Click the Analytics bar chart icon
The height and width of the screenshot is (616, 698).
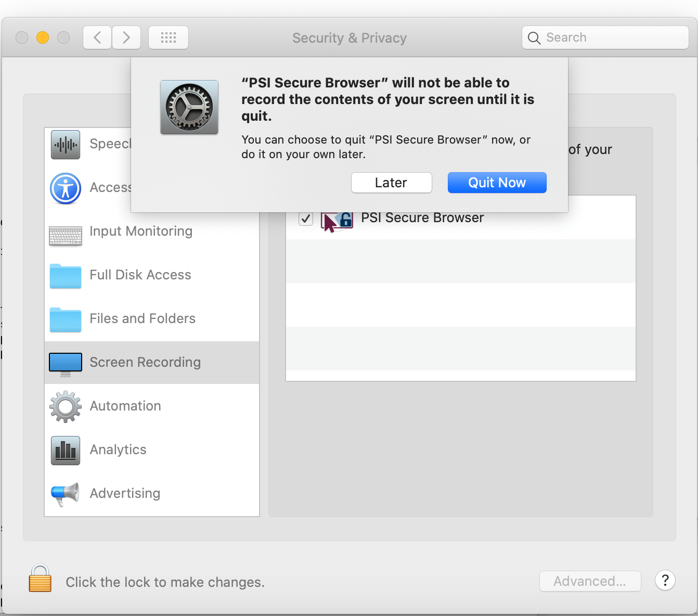66,451
